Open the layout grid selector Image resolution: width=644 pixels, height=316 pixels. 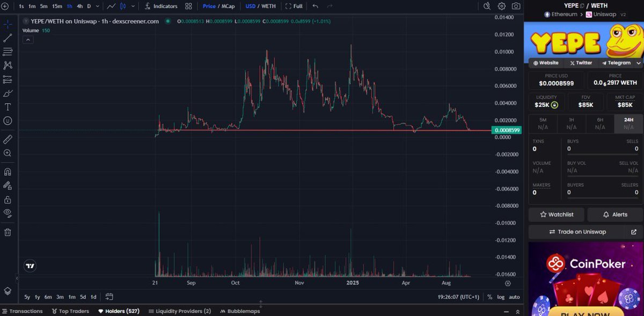(x=188, y=6)
